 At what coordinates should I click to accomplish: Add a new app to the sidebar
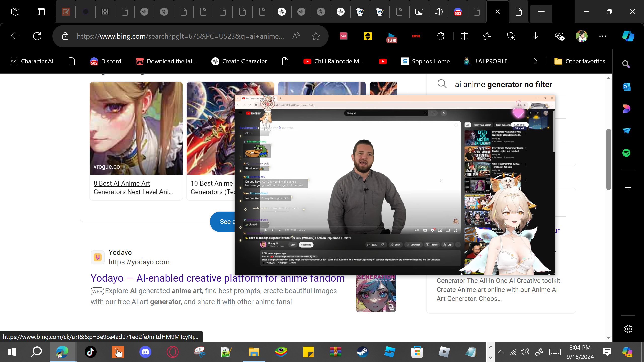pos(628,188)
